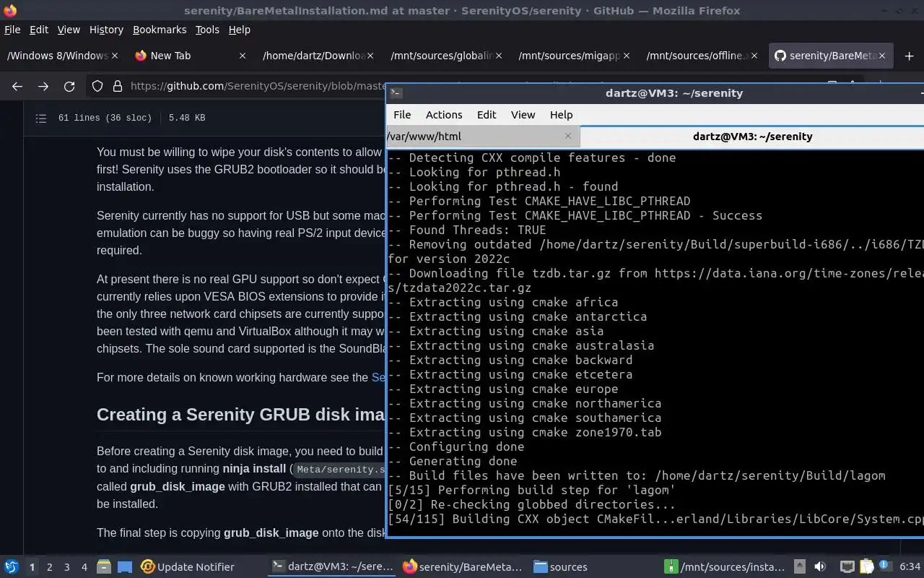This screenshot has height=578, width=924.
Task: Close the '/home/dartz/Downloa' Firefox tab
Action: (x=370, y=56)
